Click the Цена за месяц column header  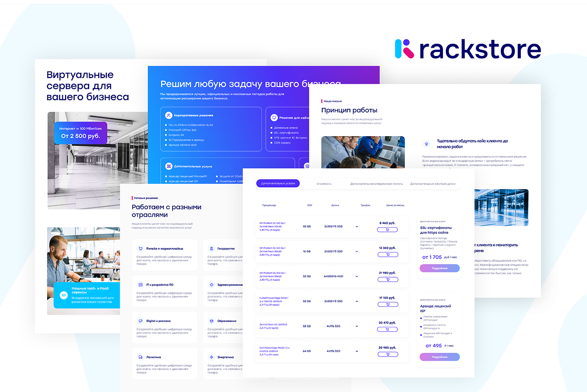click(395, 205)
